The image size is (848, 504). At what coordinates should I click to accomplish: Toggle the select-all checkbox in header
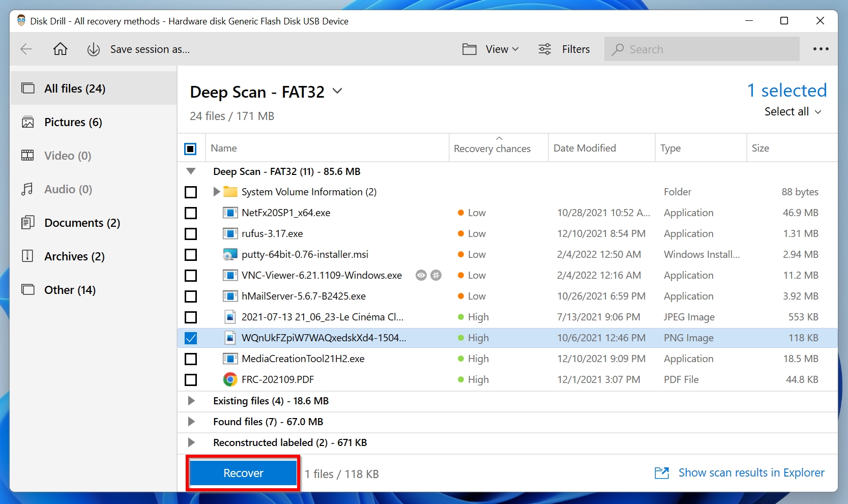click(x=190, y=149)
